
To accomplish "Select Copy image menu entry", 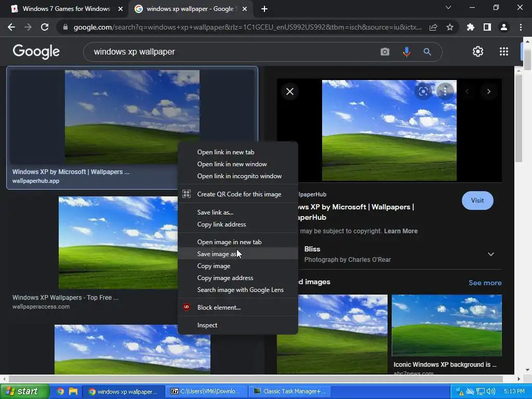I will tap(238, 266).
